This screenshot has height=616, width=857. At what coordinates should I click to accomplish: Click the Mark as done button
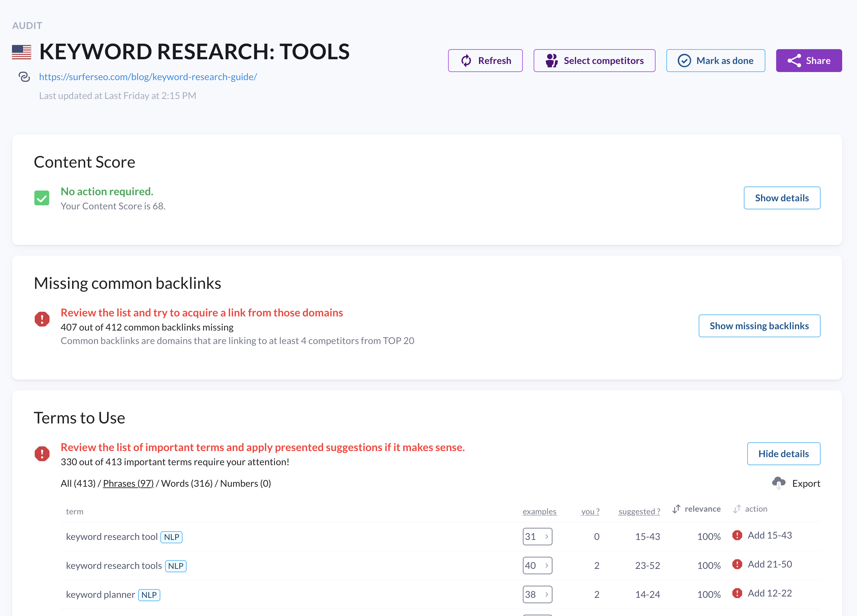coord(715,61)
